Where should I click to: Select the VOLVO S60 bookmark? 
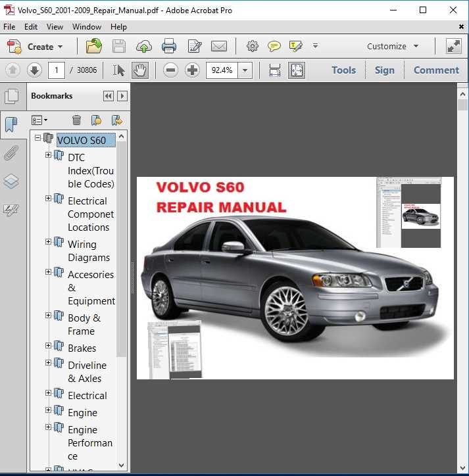pos(86,140)
